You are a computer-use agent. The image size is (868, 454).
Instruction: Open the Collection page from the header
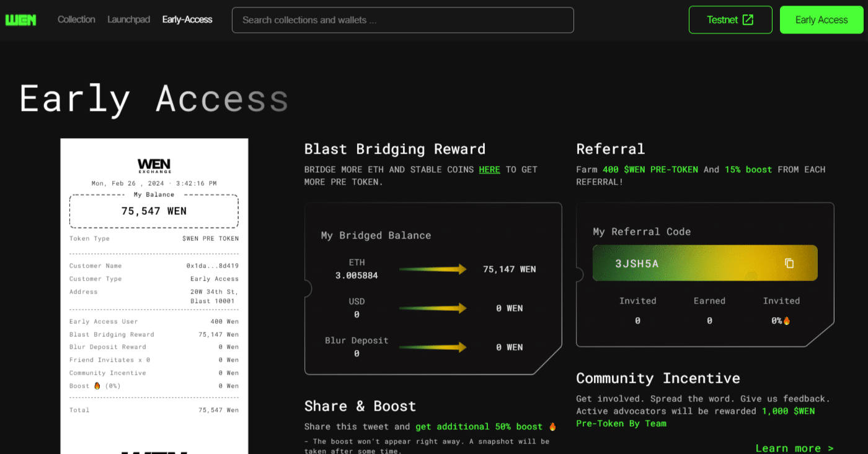76,19
